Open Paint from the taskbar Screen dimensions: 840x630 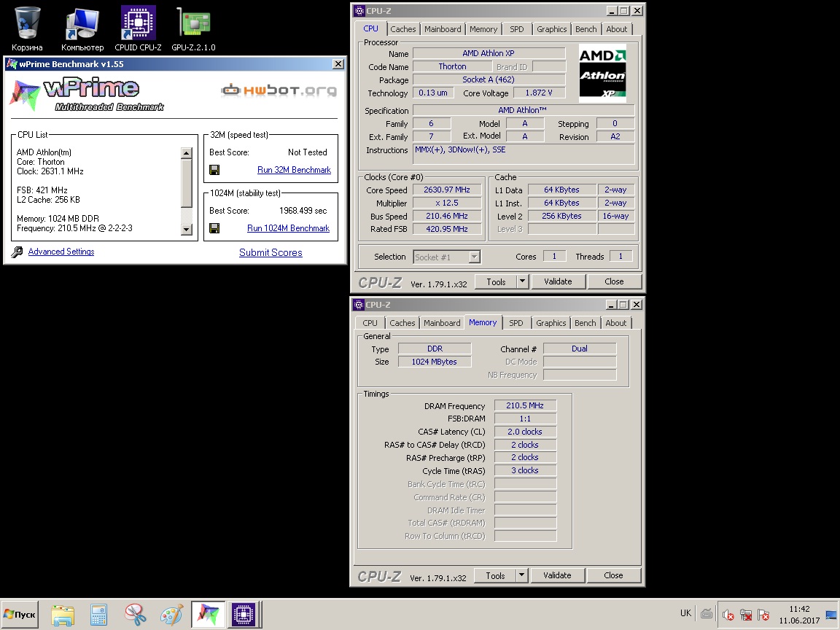tap(171, 615)
